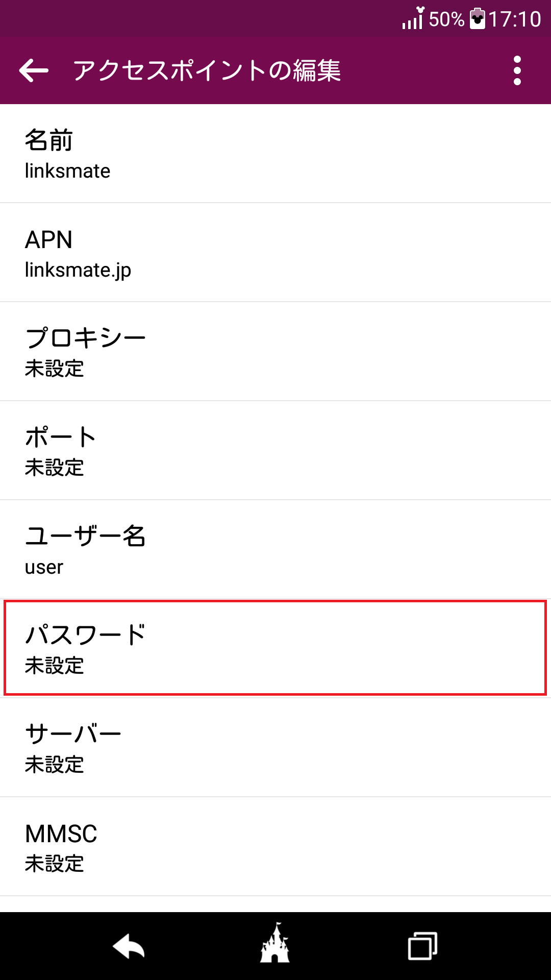The image size is (551, 980).
Task: Tap the 50% battery percentage text
Action: (446, 19)
